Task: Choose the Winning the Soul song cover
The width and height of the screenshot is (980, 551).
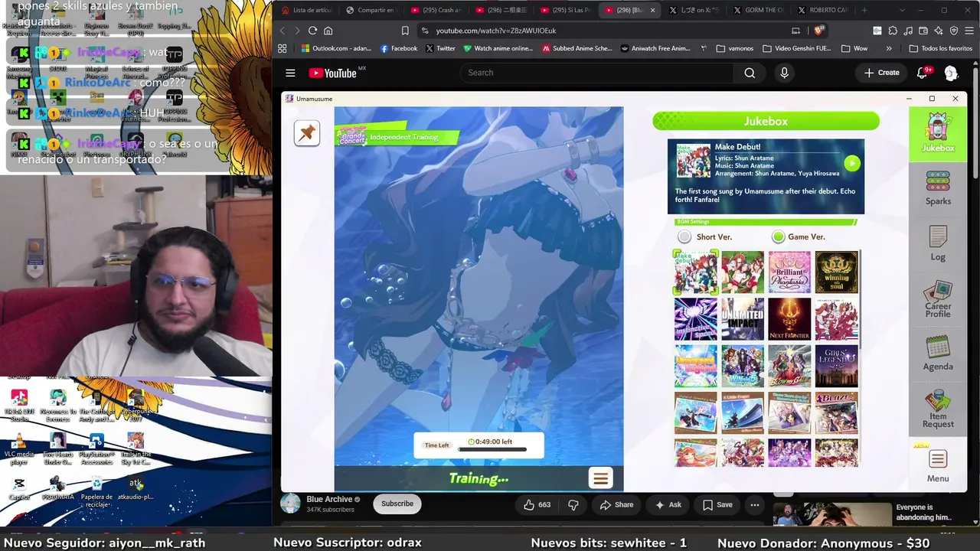Action: [836, 272]
